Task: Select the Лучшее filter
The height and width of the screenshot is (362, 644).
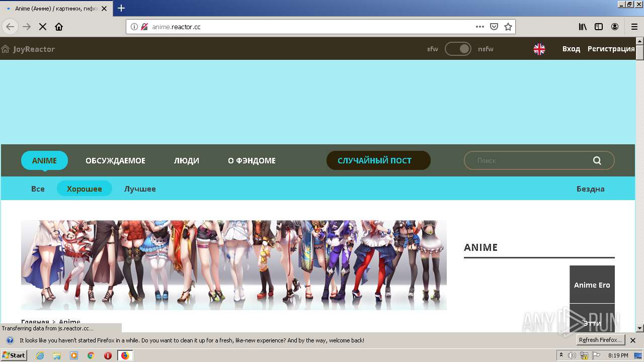Action: [x=140, y=189]
